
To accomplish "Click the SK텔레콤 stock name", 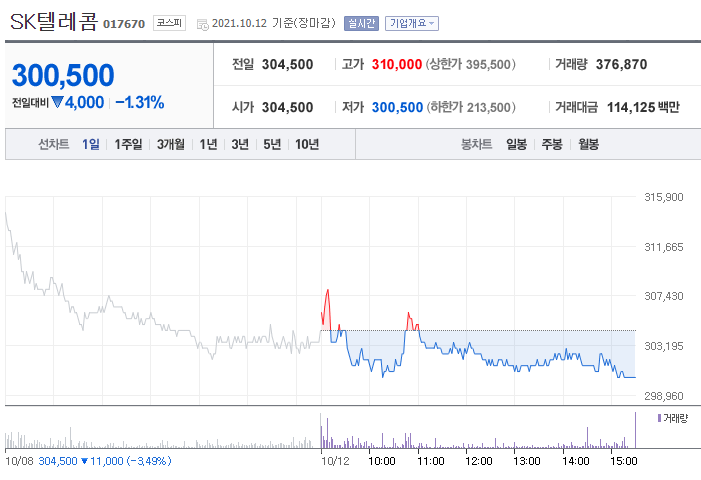I will (54, 21).
